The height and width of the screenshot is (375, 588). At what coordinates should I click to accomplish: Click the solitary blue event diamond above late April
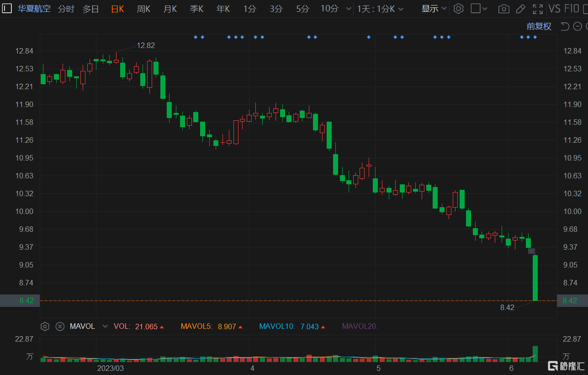[369, 37]
